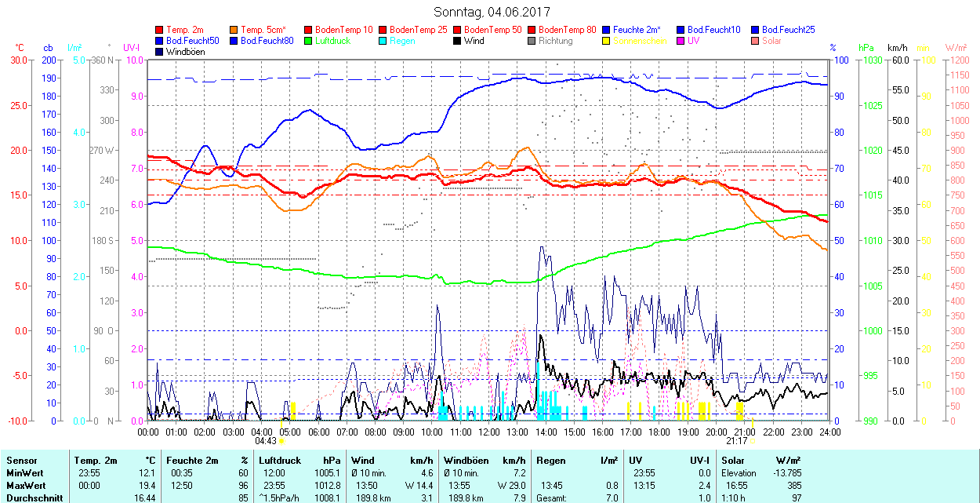Click the black Wind legend square
This screenshot has height=503, width=980.
[x=458, y=41]
